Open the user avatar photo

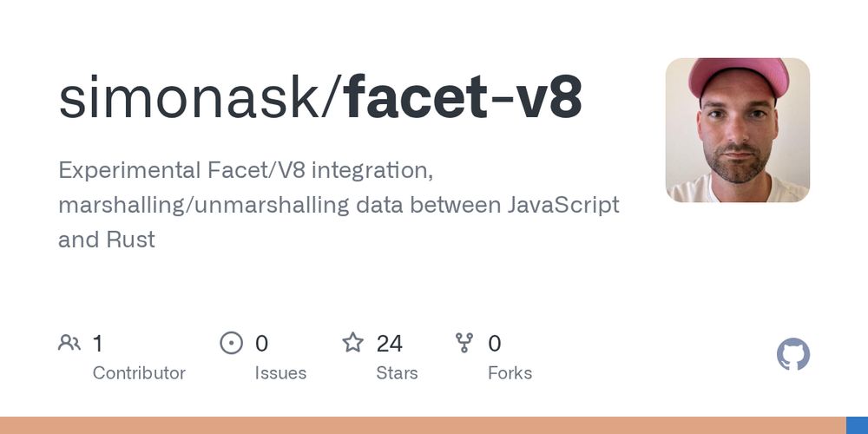[x=737, y=130]
